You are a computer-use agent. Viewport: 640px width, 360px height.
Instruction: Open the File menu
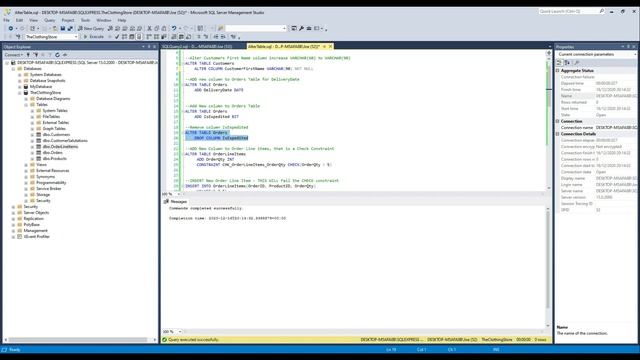7,20
